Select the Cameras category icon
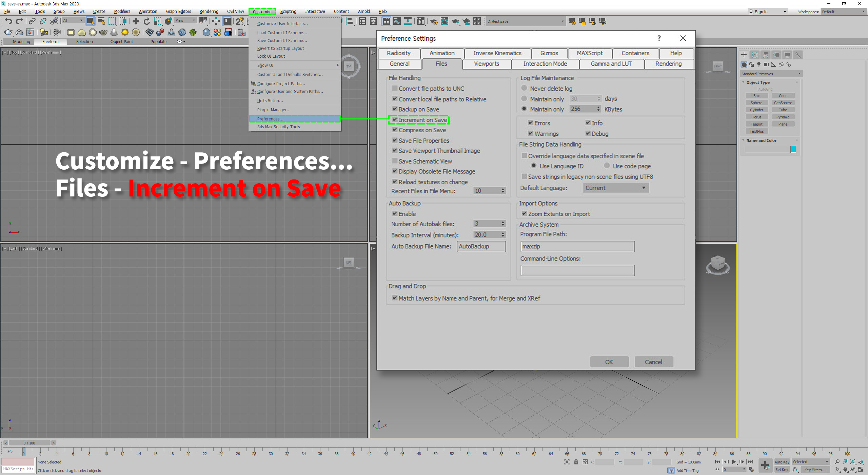 (766, 64)
